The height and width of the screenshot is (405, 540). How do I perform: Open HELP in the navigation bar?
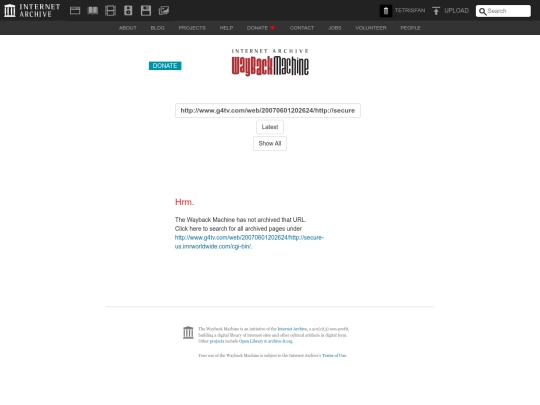[x=226, y=28]
